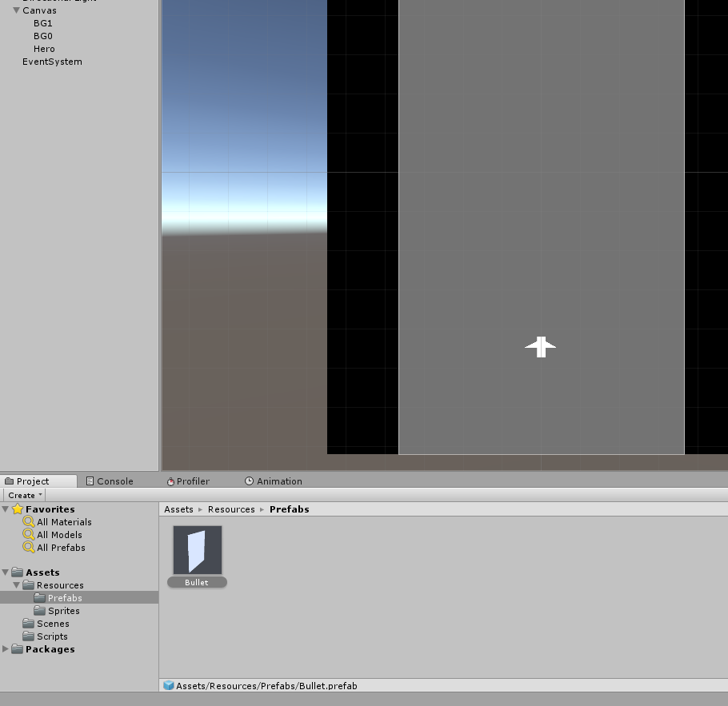The height and width of the screenshot is (706, 728).
Task: Click the Bullet asset name label
Action: pos(197,583)
